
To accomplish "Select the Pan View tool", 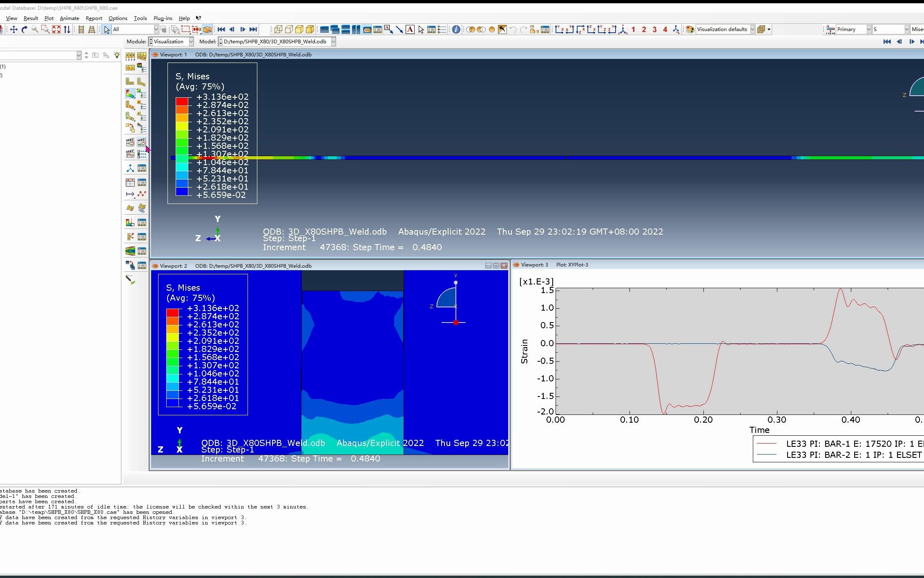I will (14, 29).
